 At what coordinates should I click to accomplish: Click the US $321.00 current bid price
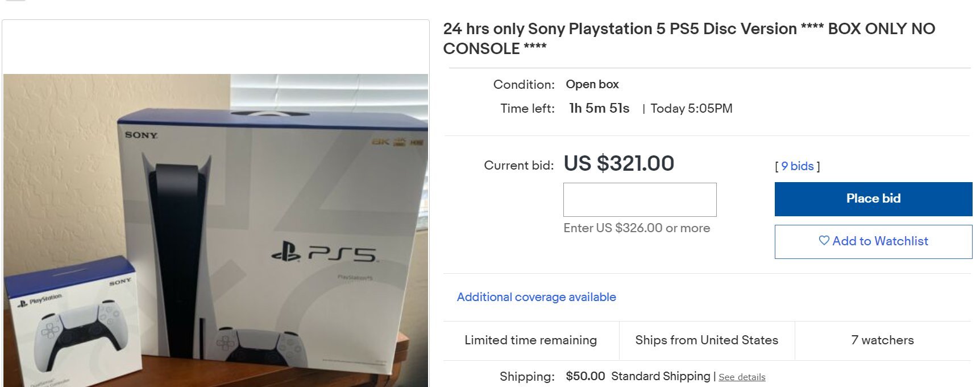click(x=618, y=164)
